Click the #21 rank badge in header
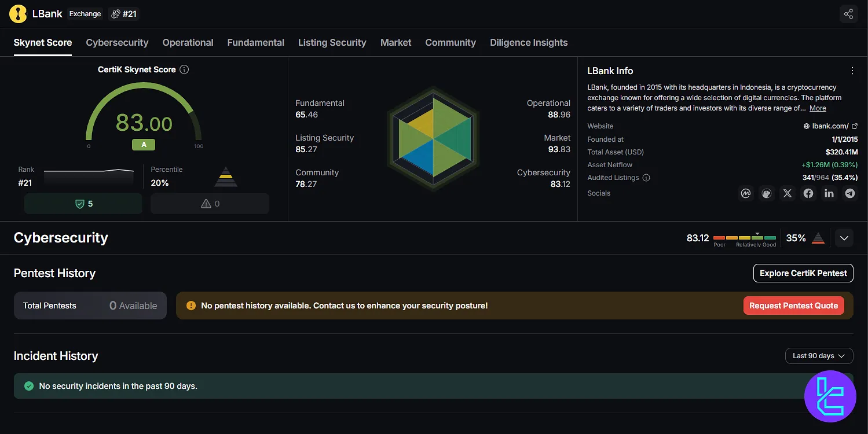Screen dimensions: 868x434 point(124,14)
